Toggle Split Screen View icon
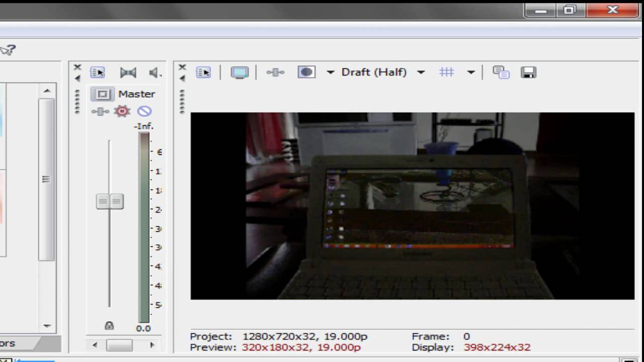This screenshot has height=362, width=644. (x=306, y=72)
